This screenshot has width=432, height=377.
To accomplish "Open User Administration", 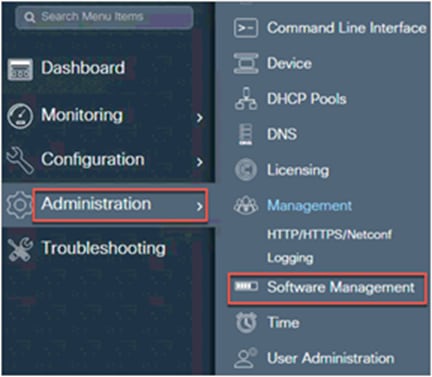I will (x=331, y=358).
